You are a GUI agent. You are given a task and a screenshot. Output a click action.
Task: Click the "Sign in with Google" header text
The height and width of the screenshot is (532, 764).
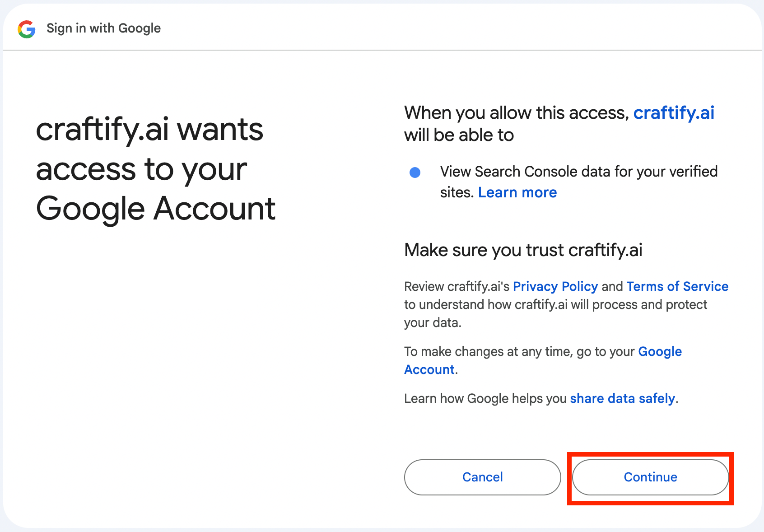click(103, 28)
